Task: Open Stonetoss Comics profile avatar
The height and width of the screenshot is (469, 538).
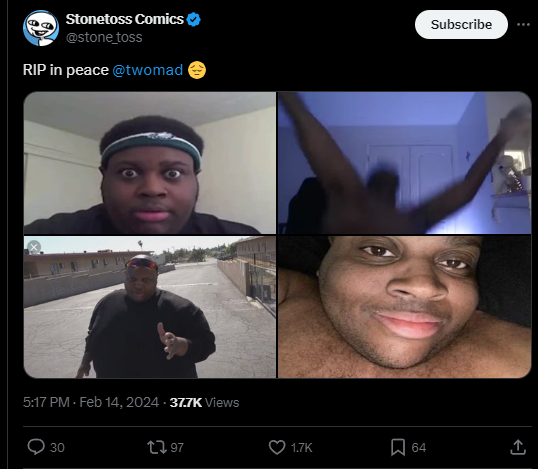Action: click(41, 28)
